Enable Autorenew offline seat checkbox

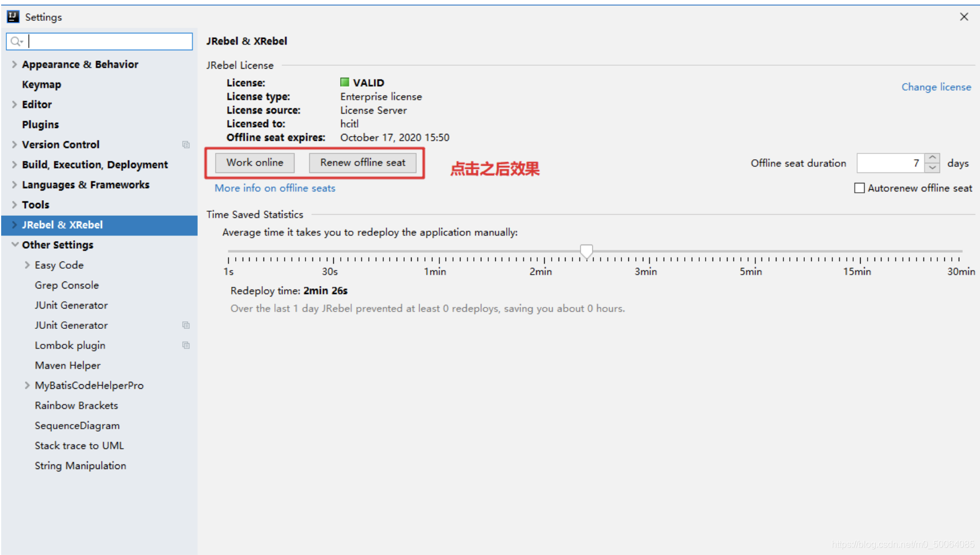[x=860, y=188]
